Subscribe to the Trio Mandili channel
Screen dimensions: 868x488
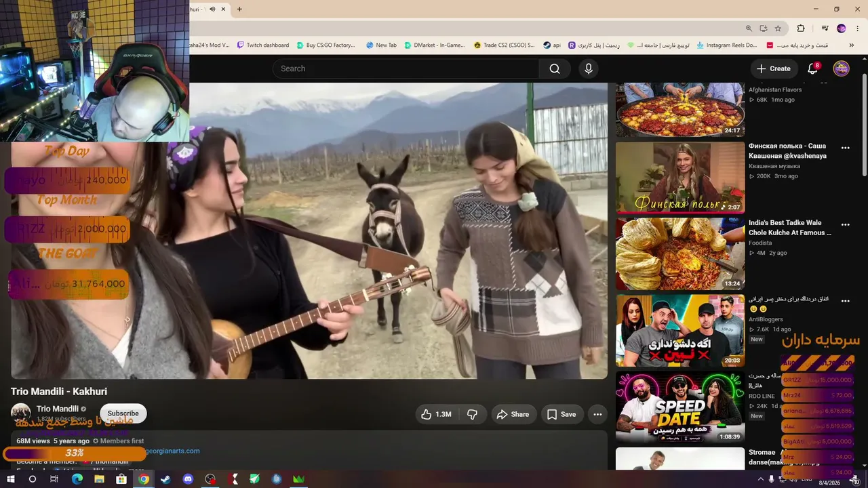point(123,413)
